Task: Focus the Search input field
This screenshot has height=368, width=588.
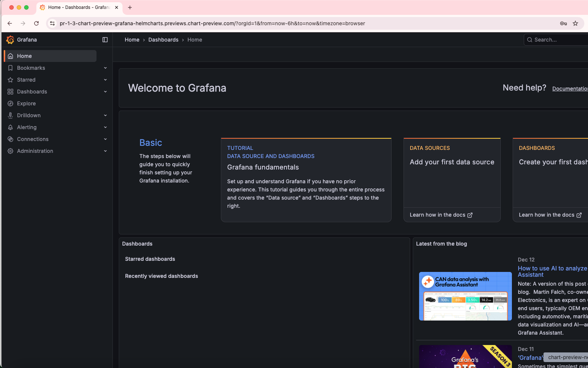Action: [557, 40]
